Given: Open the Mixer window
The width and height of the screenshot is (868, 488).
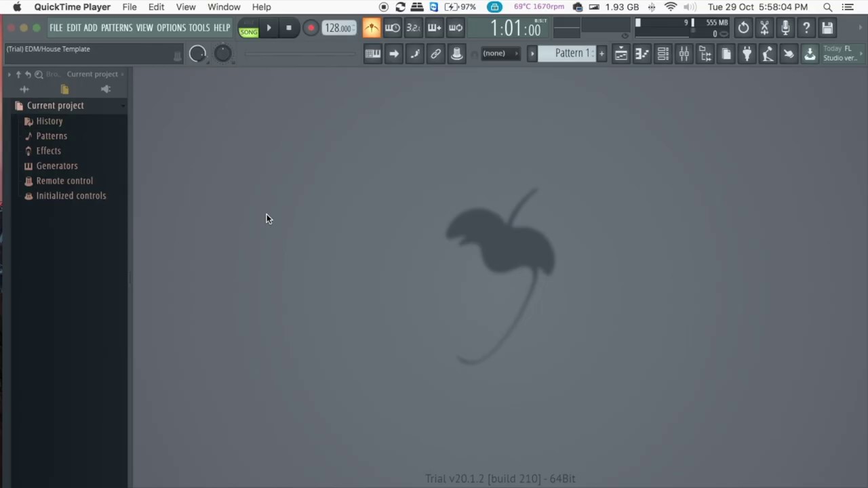Looking at the screenshot, I should 684,54.
